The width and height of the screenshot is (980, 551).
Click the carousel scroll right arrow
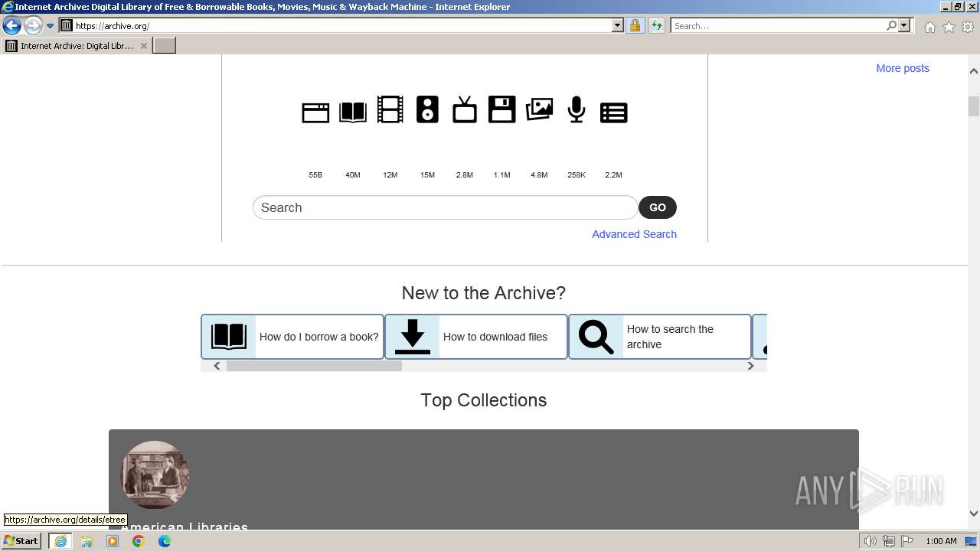coord(750,366)
